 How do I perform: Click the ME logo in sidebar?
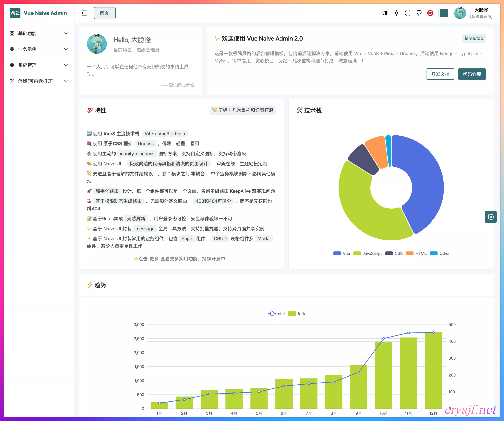[x=15, y=13]
